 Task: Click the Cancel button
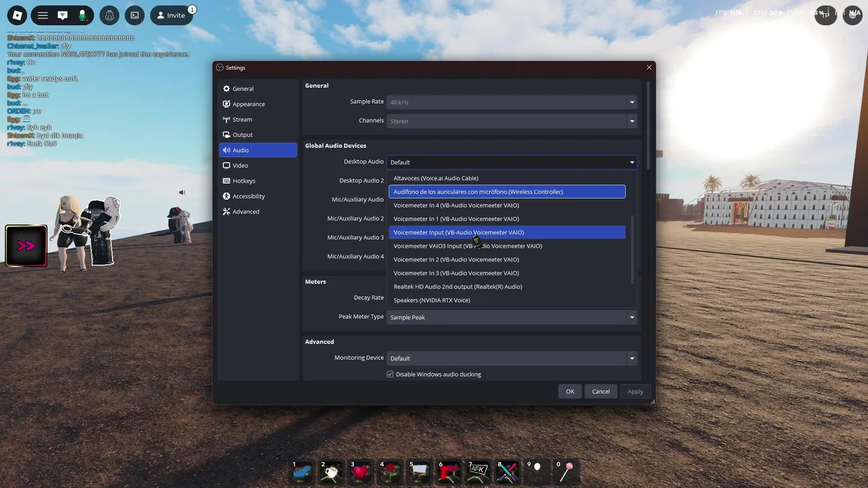(601, 391)
